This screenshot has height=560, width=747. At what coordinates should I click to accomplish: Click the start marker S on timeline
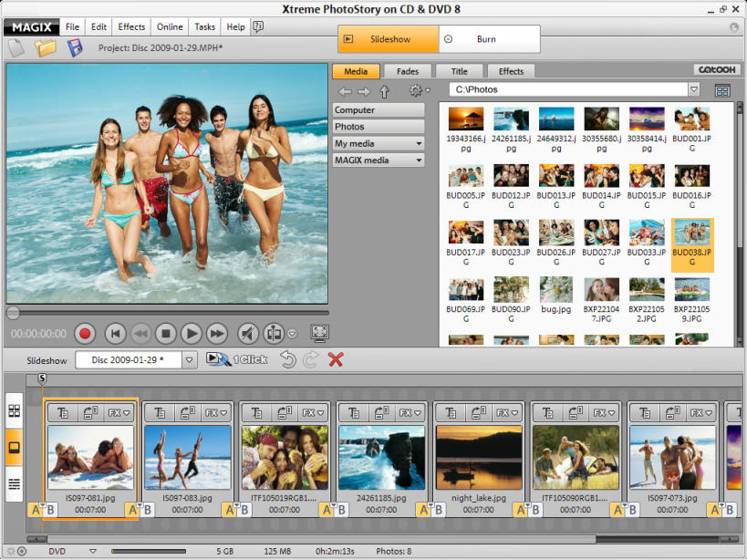(x=42, y=379)
